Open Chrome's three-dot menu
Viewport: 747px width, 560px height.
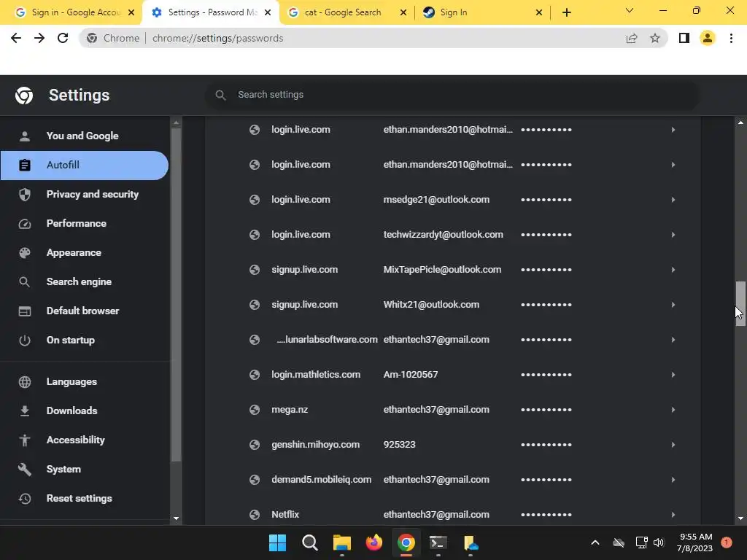pyautogui.click(x=731, y=38)
